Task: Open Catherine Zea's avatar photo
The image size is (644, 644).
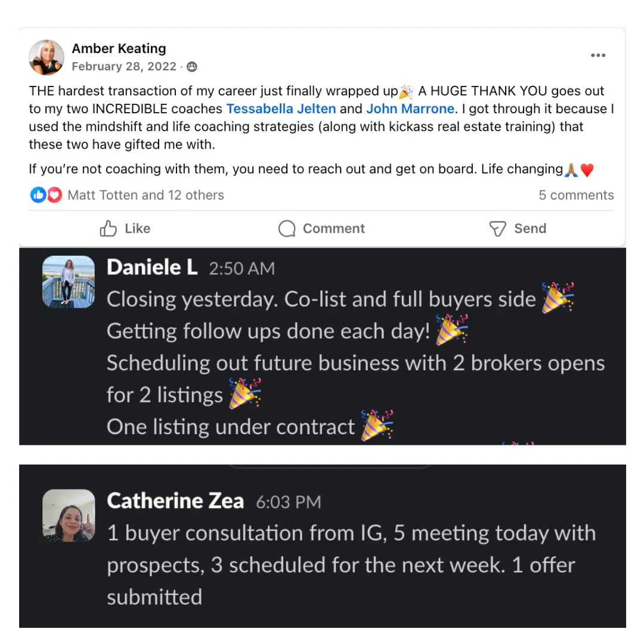Action: [69, 515]
